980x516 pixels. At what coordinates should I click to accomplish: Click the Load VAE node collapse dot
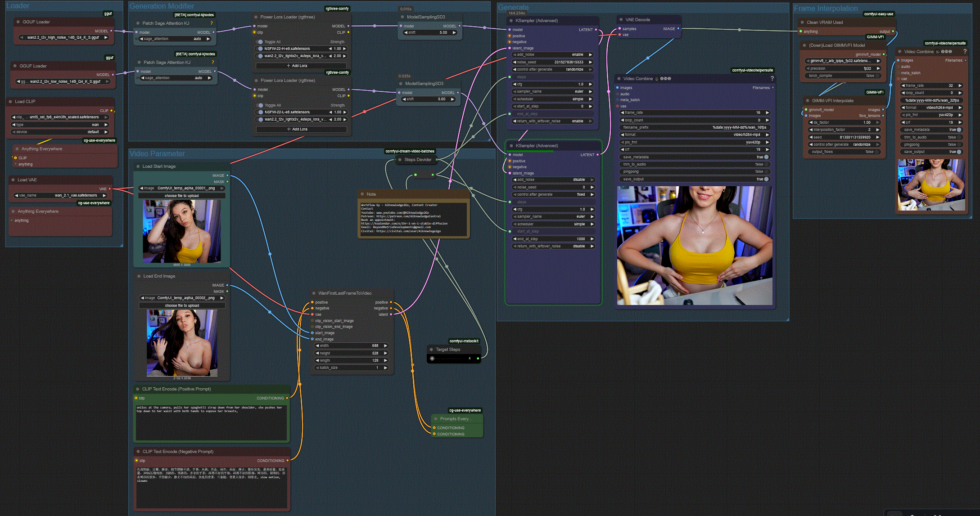point(13,180)
